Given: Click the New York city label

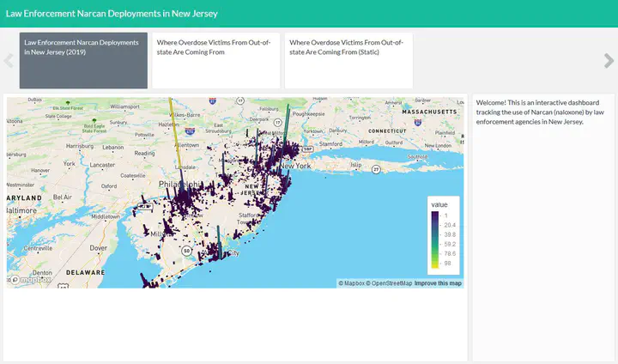Looking at the screenshot, I should 295,165.
